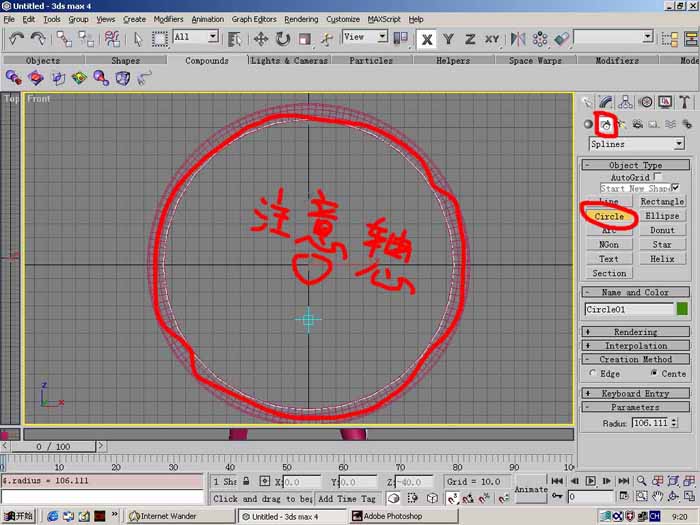This screenshot has height=525, width=700.
Task: Click the Array tool icon
Action: tap(540, 39)
